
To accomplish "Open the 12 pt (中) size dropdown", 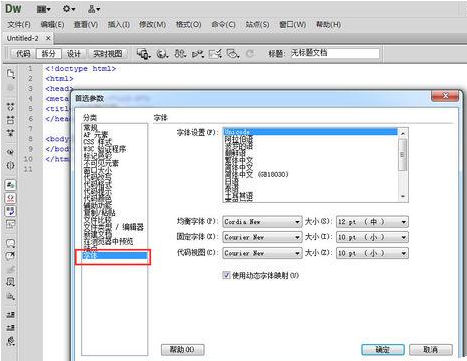I will 372,222.
